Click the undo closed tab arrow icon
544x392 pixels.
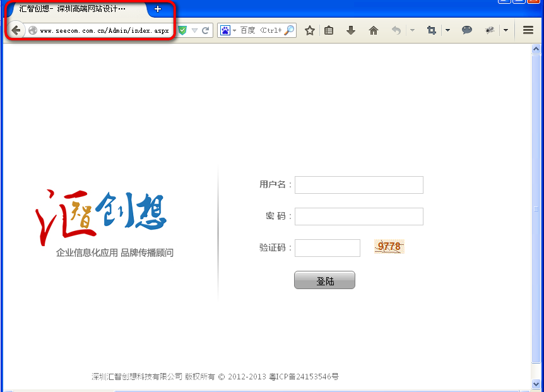396,30
